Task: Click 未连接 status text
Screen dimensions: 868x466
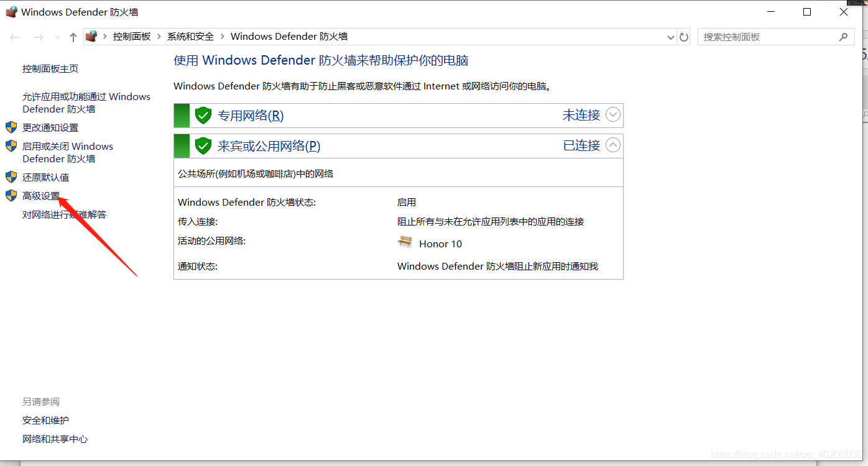Action: click(x=581, y=115)
